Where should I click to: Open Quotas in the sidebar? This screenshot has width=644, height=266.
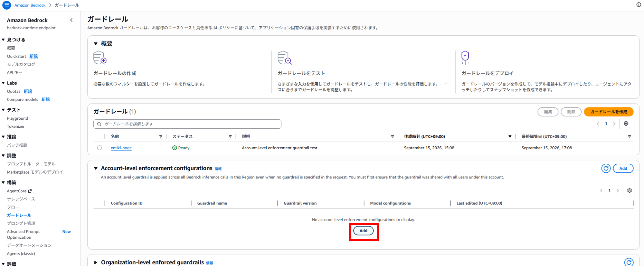coord(14,91)
